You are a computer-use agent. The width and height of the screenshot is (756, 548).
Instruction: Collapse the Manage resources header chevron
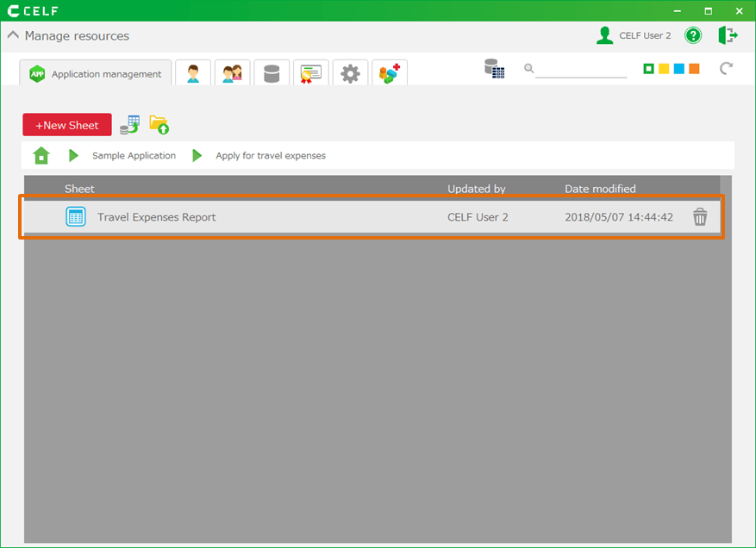click(13, 36)
